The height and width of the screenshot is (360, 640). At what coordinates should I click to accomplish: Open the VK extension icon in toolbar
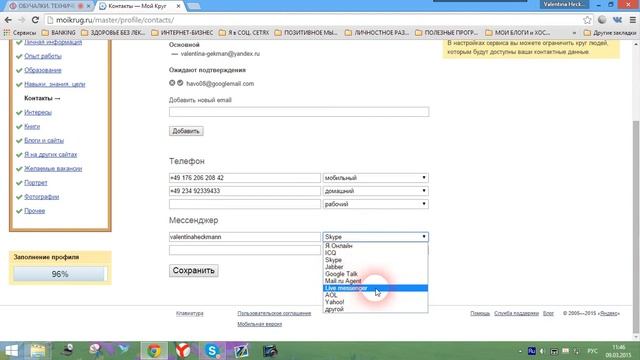click(x=617, y=20)
